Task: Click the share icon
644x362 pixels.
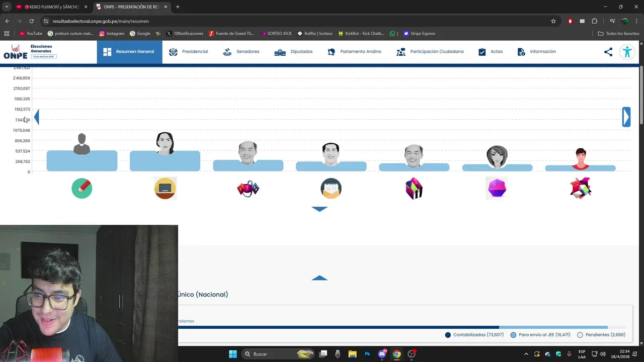Action: click(x=608, y=52)
